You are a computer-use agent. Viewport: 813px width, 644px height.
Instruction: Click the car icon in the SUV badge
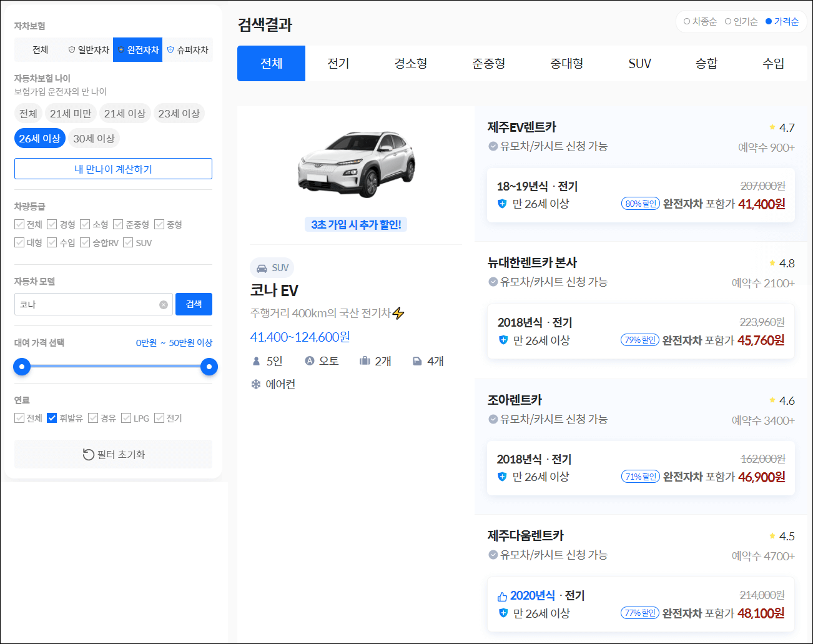tap(262, 268)
